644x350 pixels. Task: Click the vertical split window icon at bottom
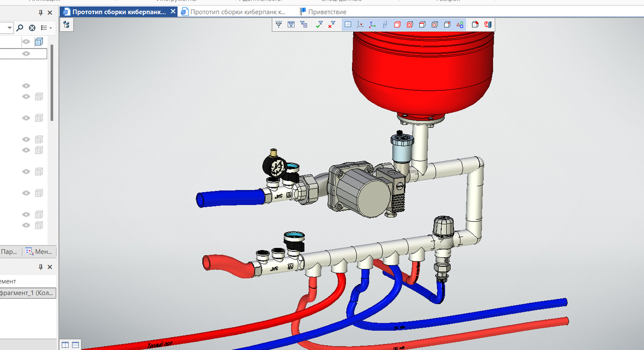click(x=65, y=345)
